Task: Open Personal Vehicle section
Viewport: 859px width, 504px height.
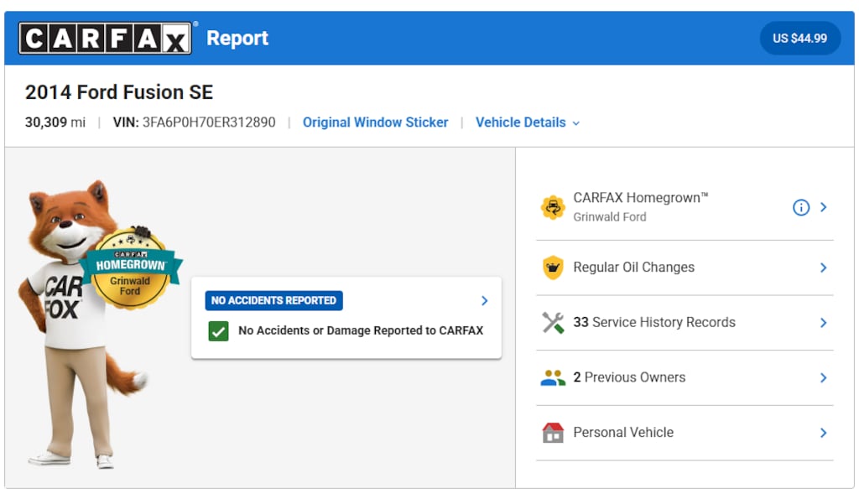Action: [685, 433]
